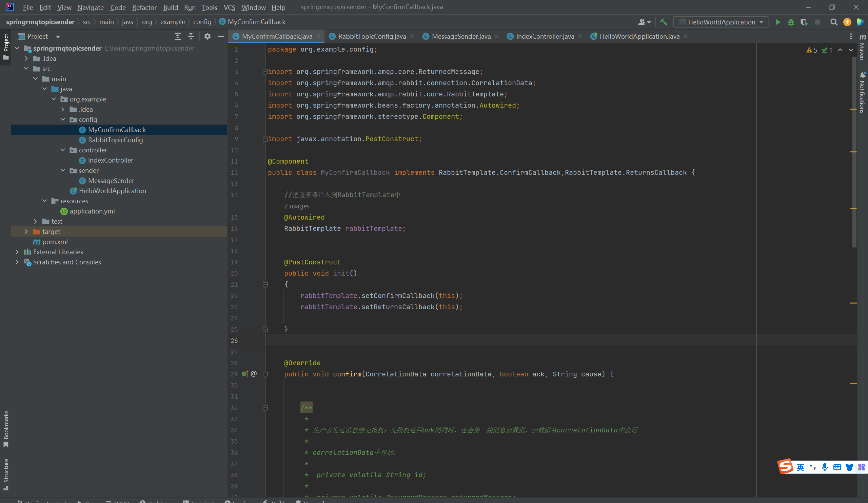868x503 pixels.
Task: Click the Build project hammer icon
Action: coord(664,22)
